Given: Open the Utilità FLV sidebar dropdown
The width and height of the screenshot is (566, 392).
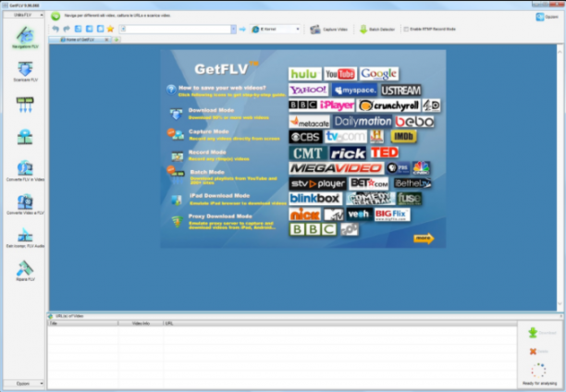Looking at the screenshot, I should [24, 15].
